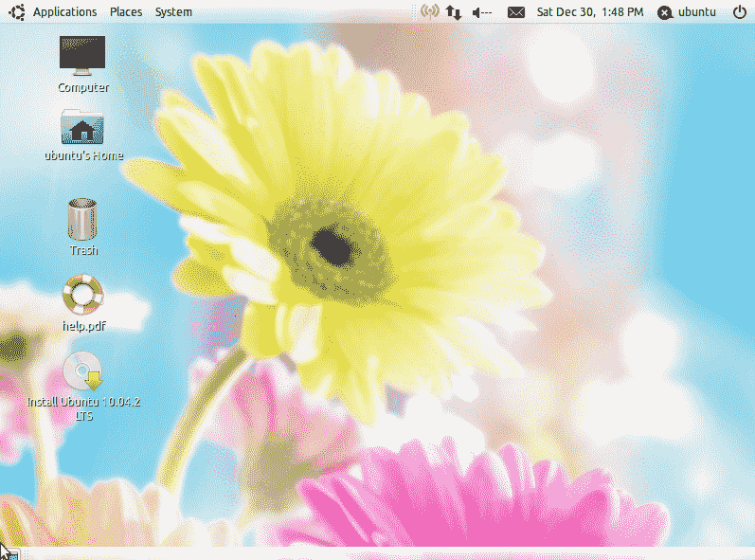Screen dimensions: 755x560
Task: Select the Trash can icon
Action: [x=82, y=219]
